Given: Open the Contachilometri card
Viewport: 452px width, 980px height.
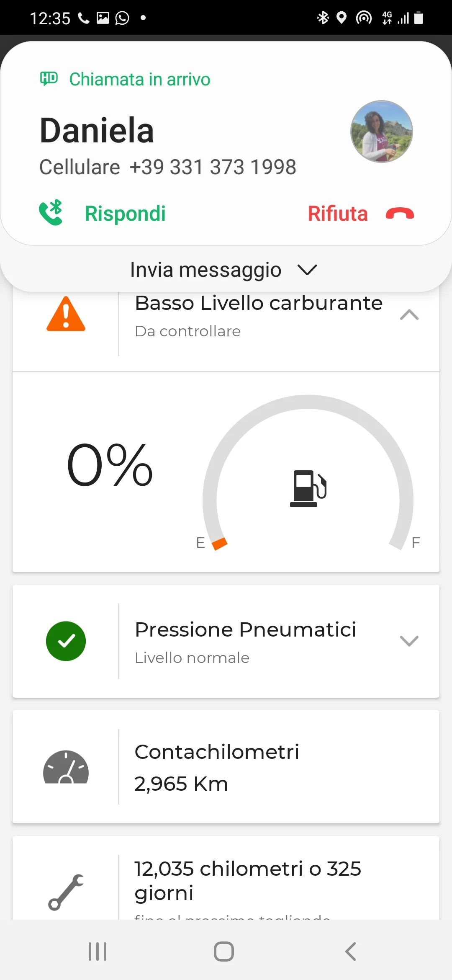Looking at the screenshot, I should (x=226, y=767).
